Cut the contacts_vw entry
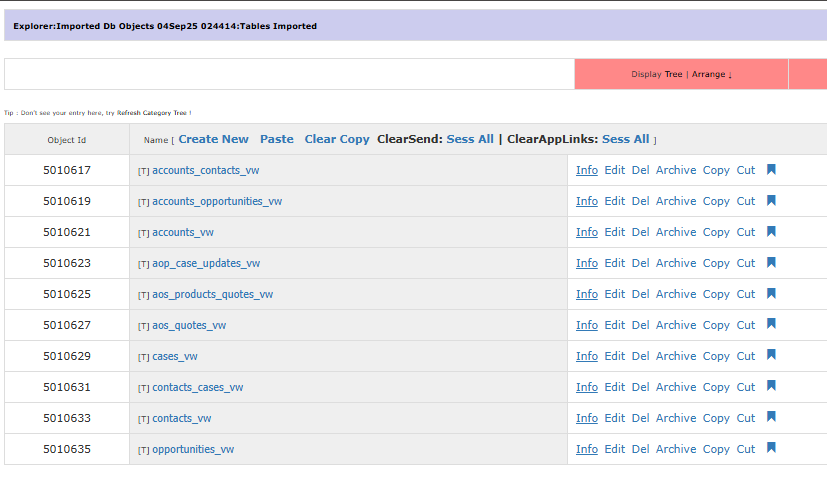This screenshot has width=827, height=481. [x=746, y=418]
